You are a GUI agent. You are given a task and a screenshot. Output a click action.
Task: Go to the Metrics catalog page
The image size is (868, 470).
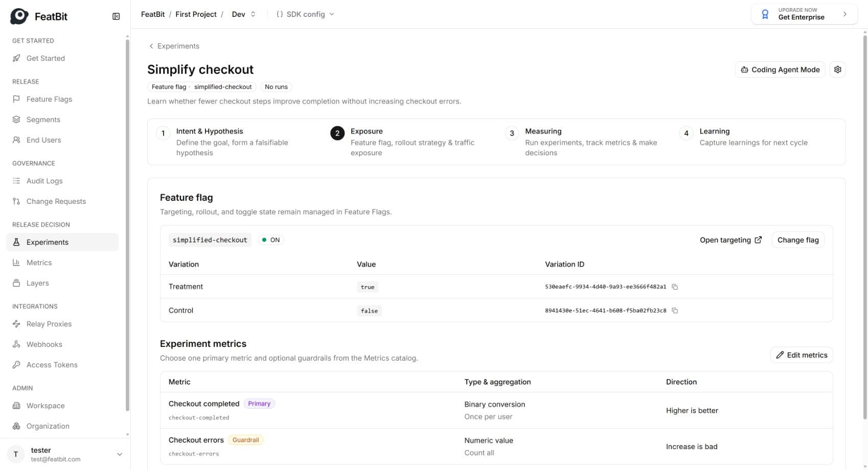[x=62, y=263]
